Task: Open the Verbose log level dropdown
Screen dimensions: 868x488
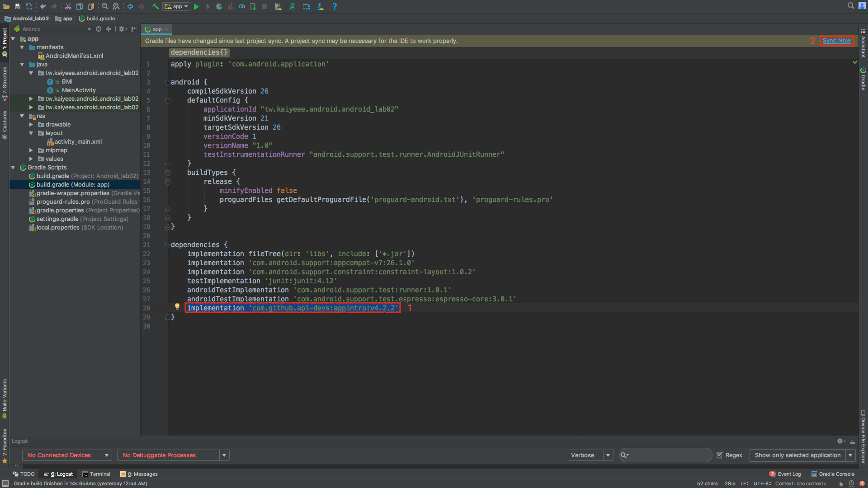Action: [x=591, y=455]
